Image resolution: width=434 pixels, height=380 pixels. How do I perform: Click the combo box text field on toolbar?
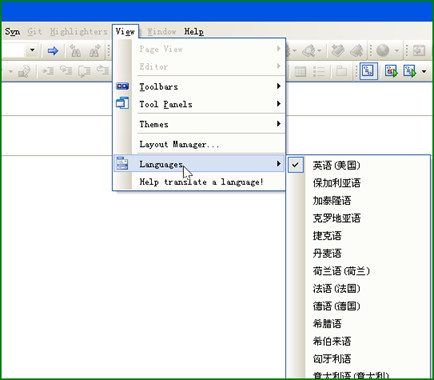[x=13, y=51]
